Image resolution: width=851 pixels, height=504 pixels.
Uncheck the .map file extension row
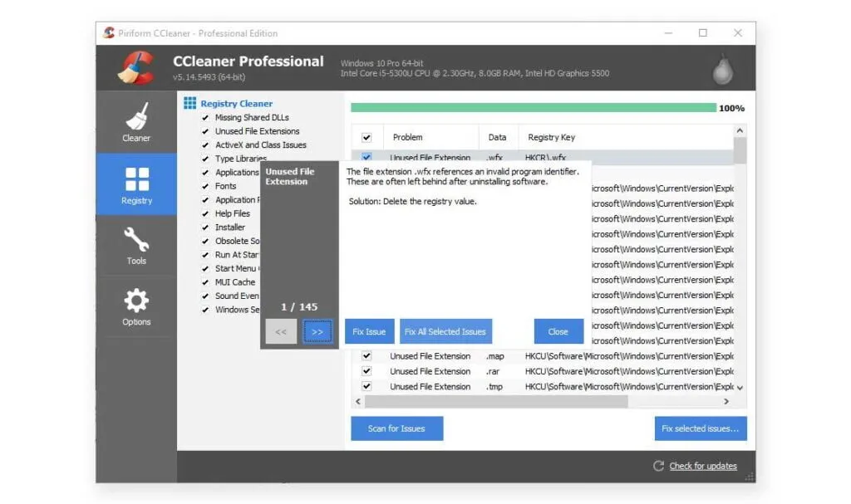coord(366,356)
